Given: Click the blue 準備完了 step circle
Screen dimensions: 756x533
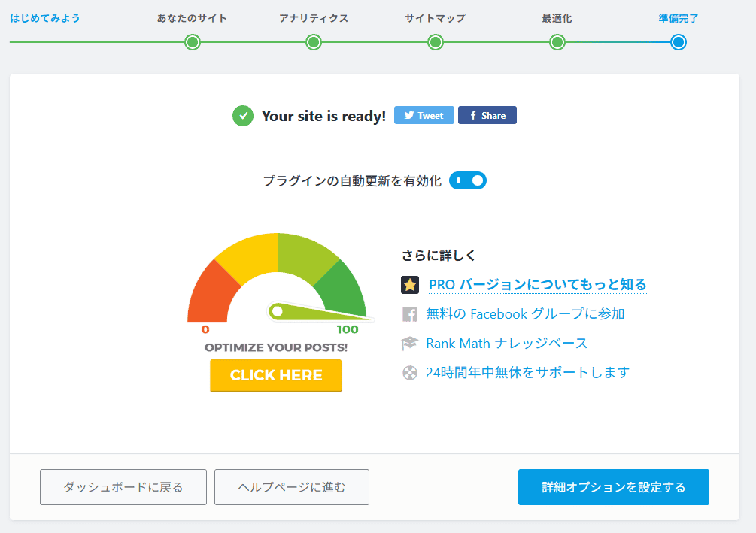Looking at the screenshot, I should click(x=678, y=43).
